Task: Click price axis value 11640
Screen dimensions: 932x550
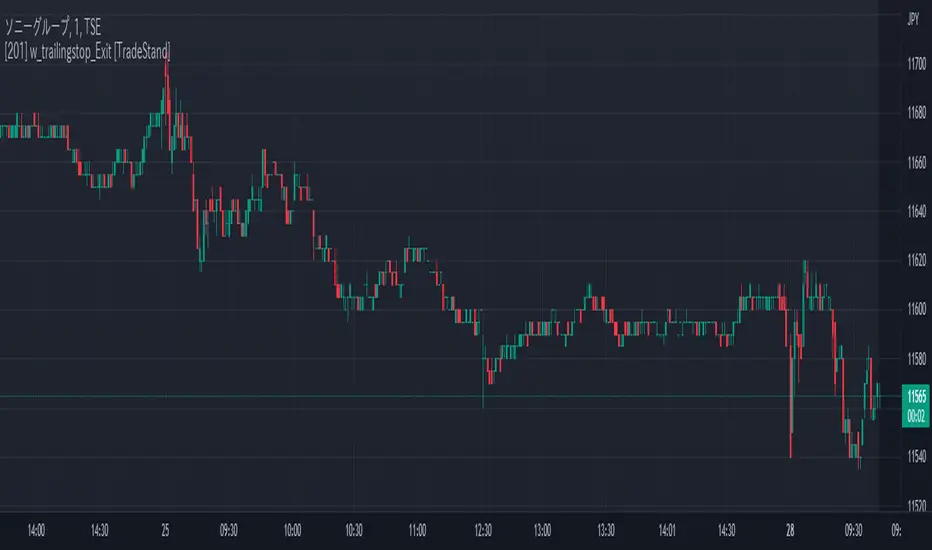Action: coord(916,211)
